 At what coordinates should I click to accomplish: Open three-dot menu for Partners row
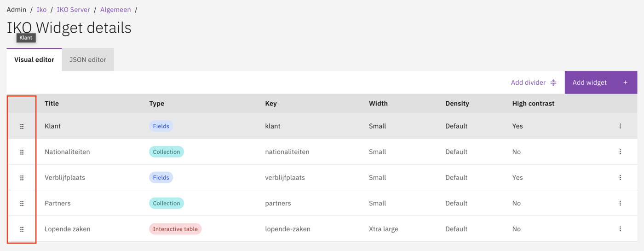[620, 204]
